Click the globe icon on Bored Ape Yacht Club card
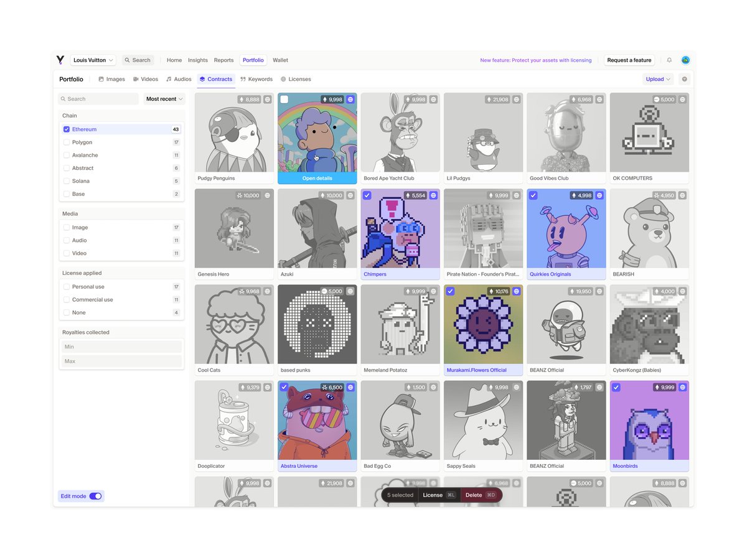The width and height of the screenshot is (747, 560). [x=433, y=100]
